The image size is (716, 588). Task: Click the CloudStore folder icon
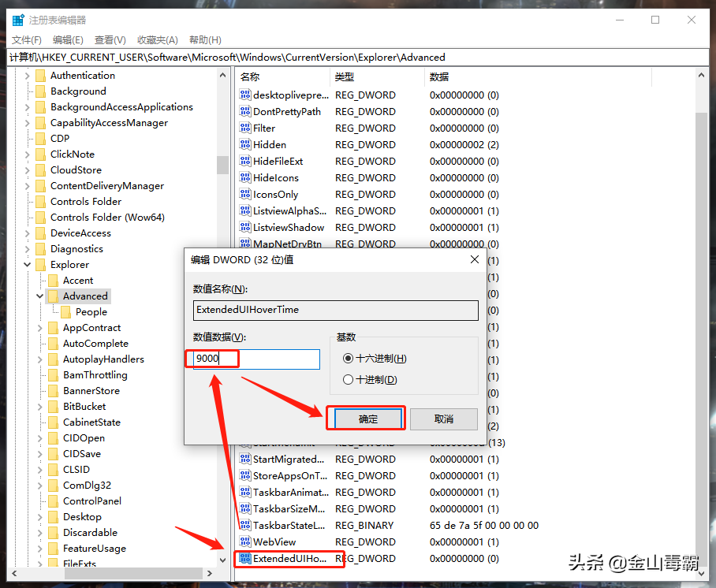click(x=41, y=169)
